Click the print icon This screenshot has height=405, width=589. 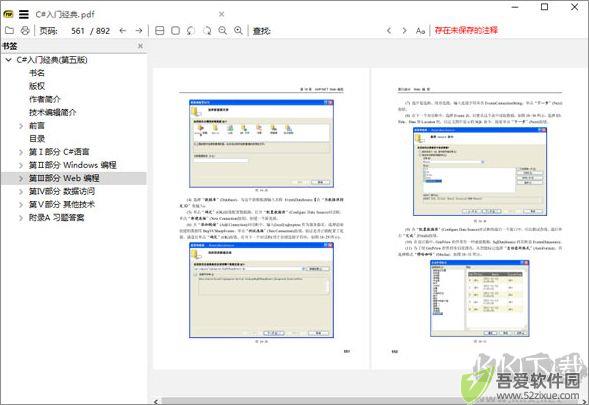coord(25,30)
